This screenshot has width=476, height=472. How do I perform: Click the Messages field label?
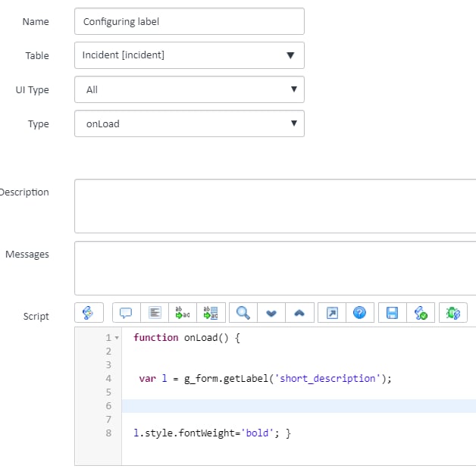[x=27, y=255]
